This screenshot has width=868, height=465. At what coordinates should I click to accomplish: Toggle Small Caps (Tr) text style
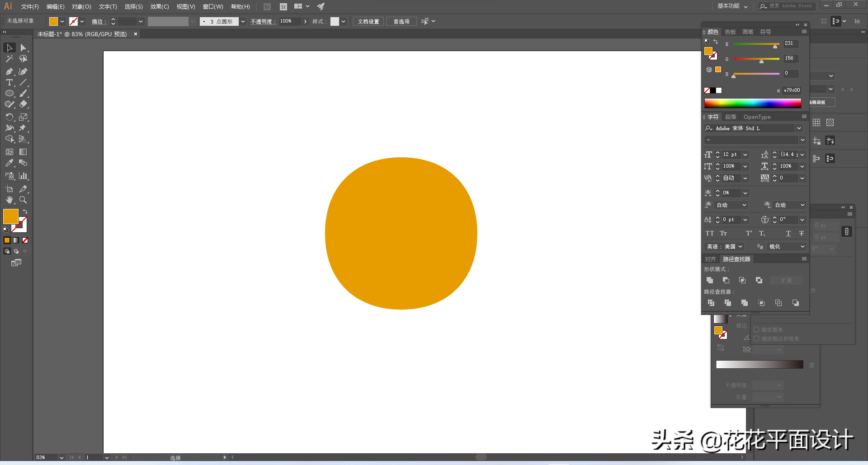click(724, 234)
